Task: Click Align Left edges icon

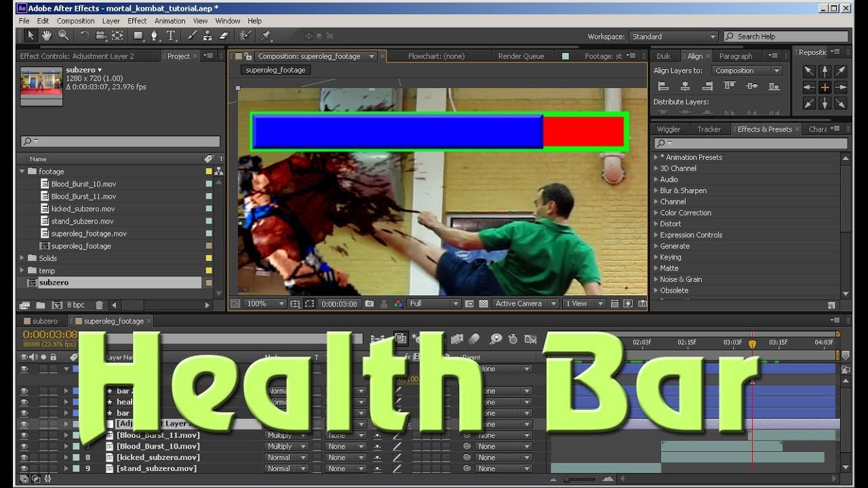Action: [x=663, y=86]
